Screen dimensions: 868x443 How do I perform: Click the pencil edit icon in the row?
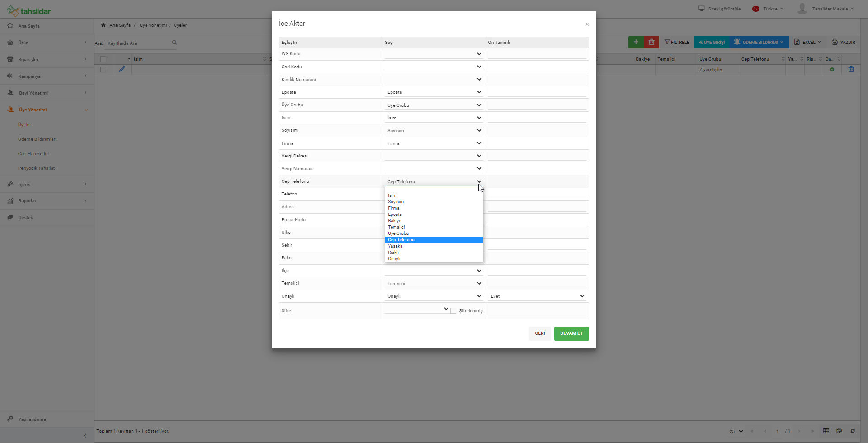click(x=122, y=69)
